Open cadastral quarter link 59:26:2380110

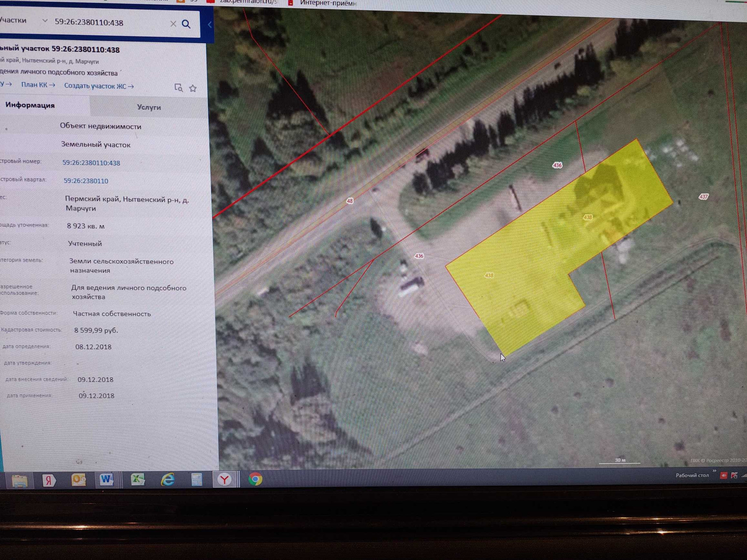pos(86,181)
